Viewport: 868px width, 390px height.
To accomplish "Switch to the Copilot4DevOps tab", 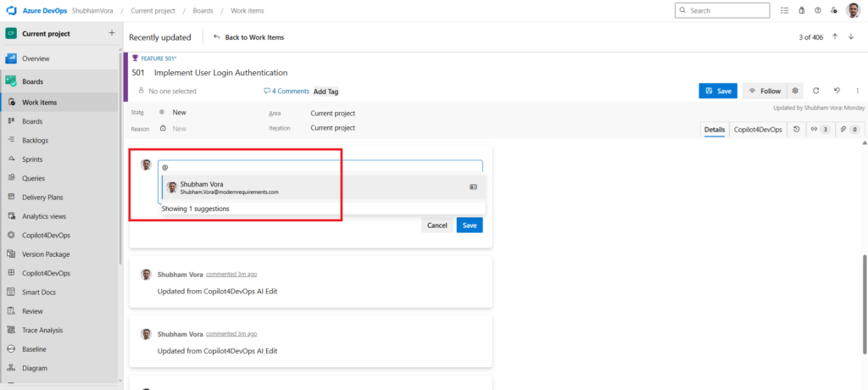I will (757, 130).
